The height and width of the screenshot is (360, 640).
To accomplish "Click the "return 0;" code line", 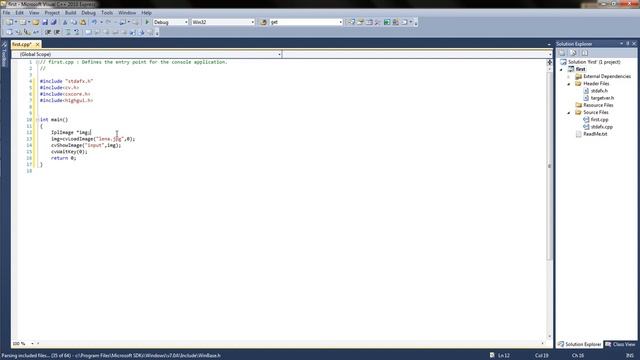I will pos(64,158).
